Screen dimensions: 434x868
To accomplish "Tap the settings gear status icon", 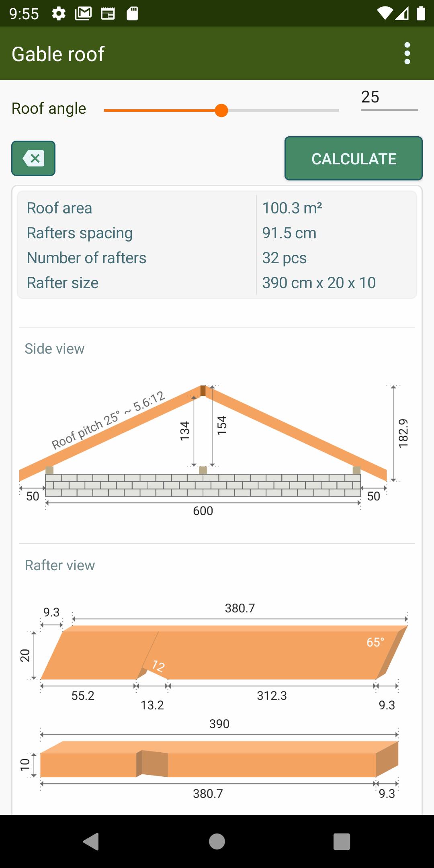I will click(59, 14).
